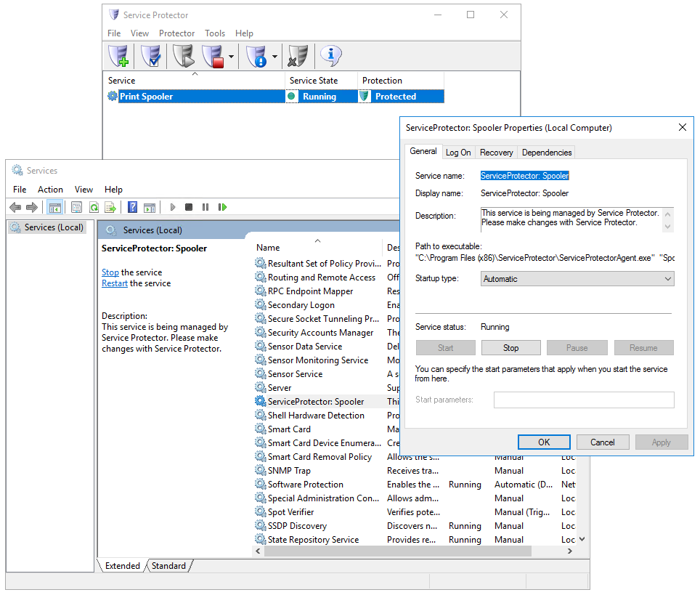
Task: Click the gear icon beside Print Spooler
Action: [113, 96]
